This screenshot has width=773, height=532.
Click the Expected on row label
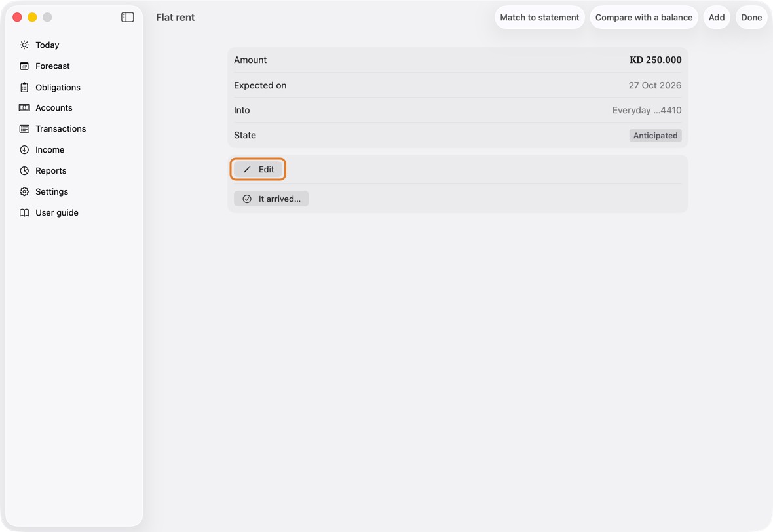point(260,85)
